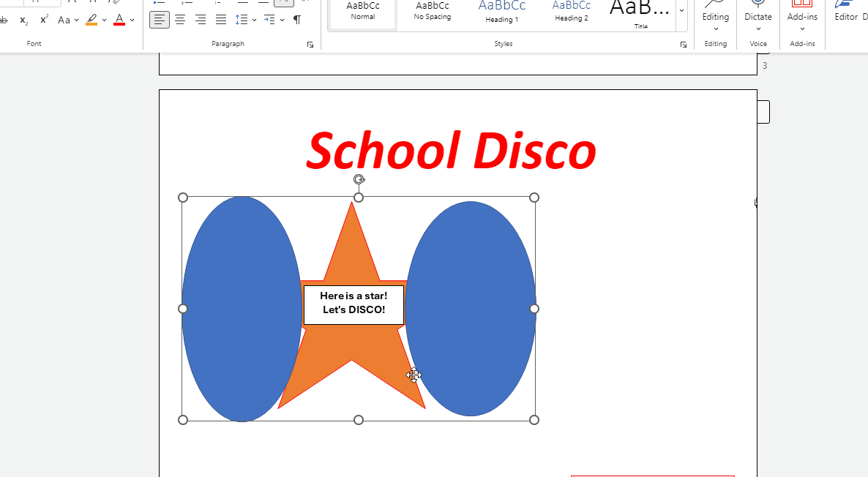This screenshot has width=868, height=477.
Task: Open Styles pane dialog launcher
Action: (684, 45)
